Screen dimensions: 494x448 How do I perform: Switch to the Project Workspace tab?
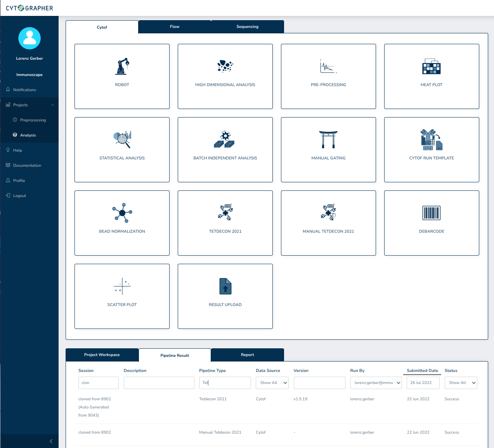tap(102, 355)
